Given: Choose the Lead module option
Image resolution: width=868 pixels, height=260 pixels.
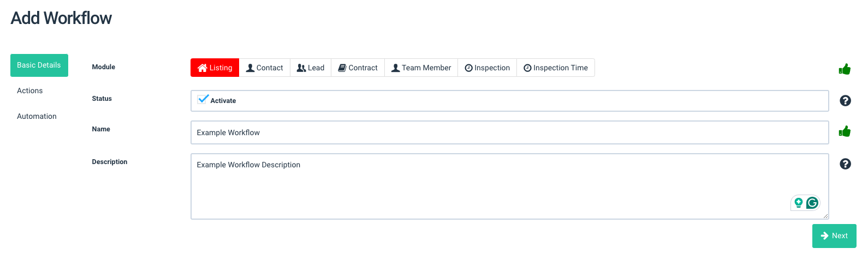Looking at the screenshot, I should point(311,68).
